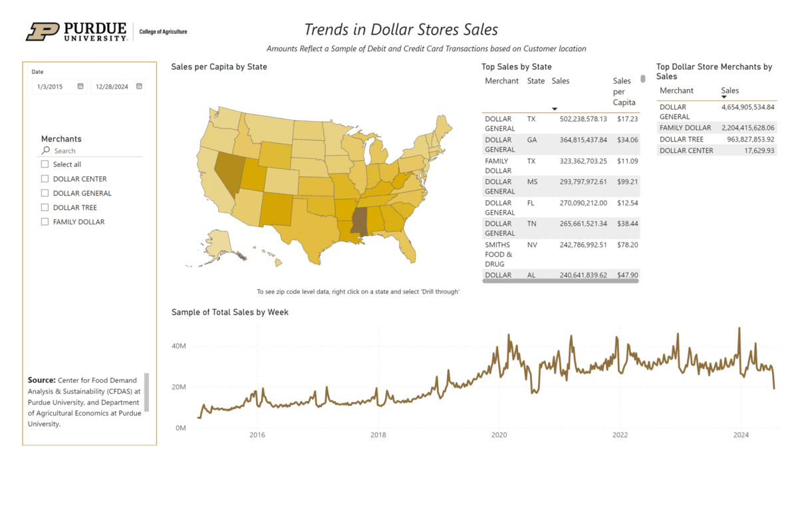Click the 2016 x-axis label
The height and width of the screenshot is (532, 798).
click(x=257, y=435)
